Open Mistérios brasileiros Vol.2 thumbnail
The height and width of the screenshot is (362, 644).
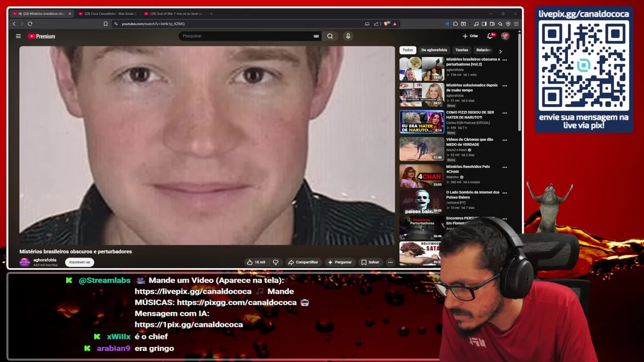(422, 69)
